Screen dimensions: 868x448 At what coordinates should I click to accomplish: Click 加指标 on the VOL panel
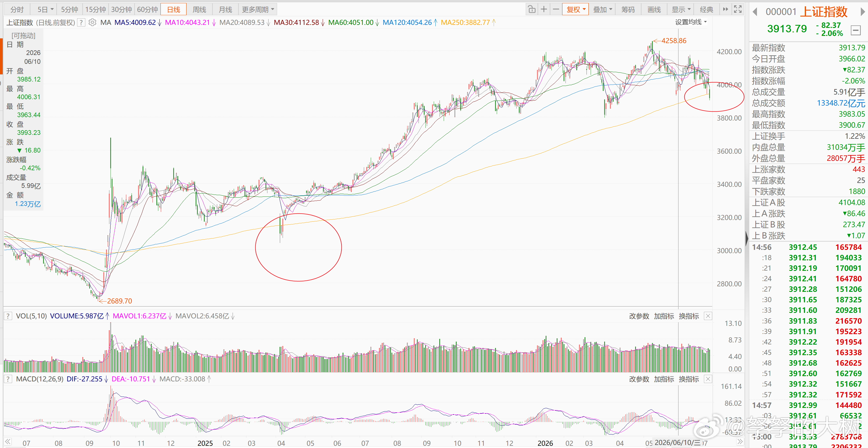[664, 316]
